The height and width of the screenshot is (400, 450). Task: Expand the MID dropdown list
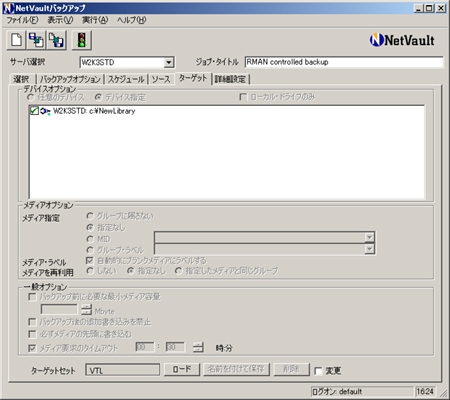click(369, 237)
